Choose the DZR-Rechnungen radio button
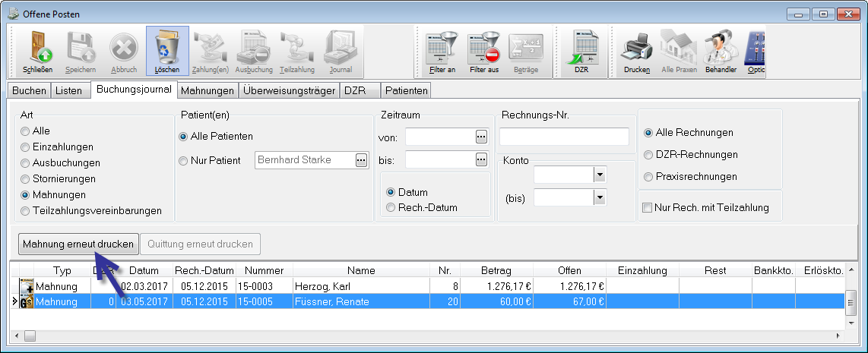 click(x=648, y=155)
